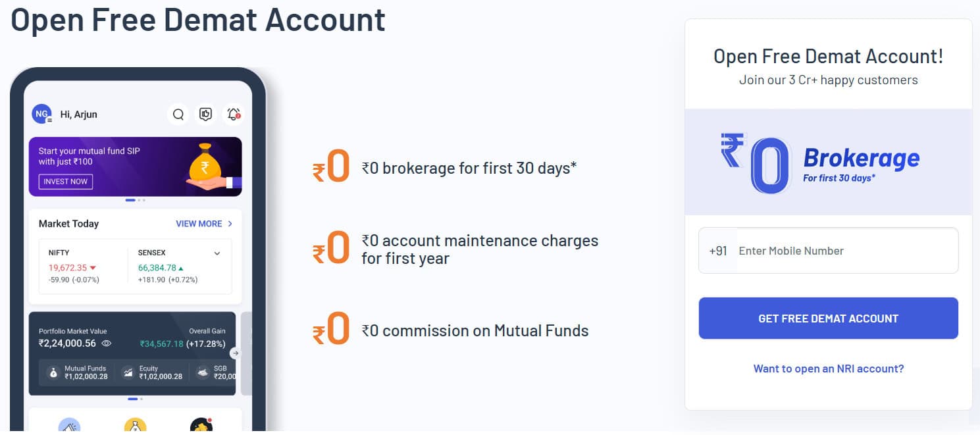Viewport: 980px width, 435px height.
Task: Tap the blue megaphone circle icon below portfolio
Action: point(68,426)
